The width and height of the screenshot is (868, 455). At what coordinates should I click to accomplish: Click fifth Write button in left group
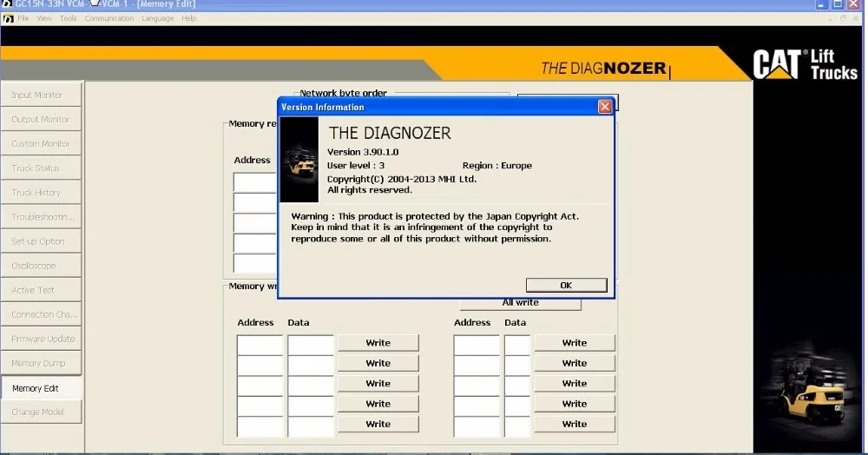(378, 424)
